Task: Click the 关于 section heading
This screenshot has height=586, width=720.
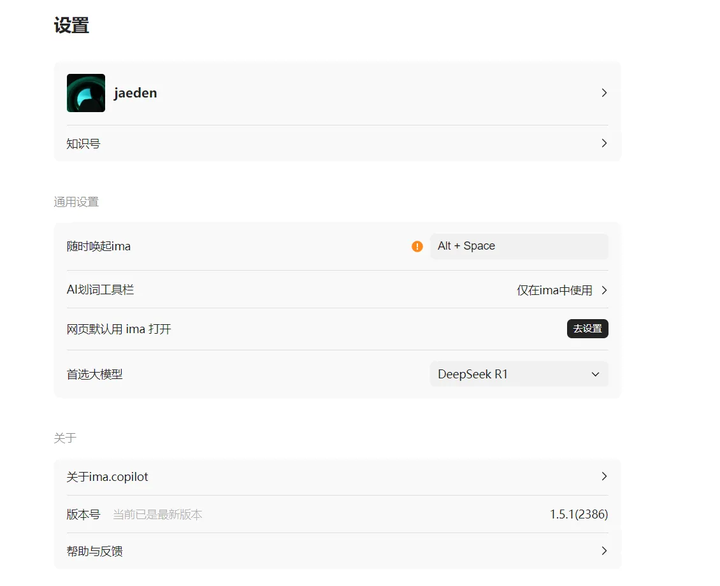Action: point(65,438)
